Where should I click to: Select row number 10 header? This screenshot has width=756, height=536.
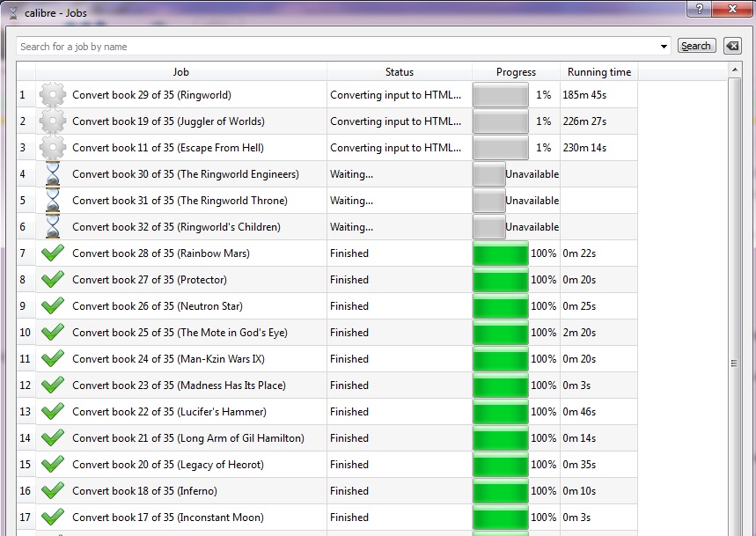(26, 333)
